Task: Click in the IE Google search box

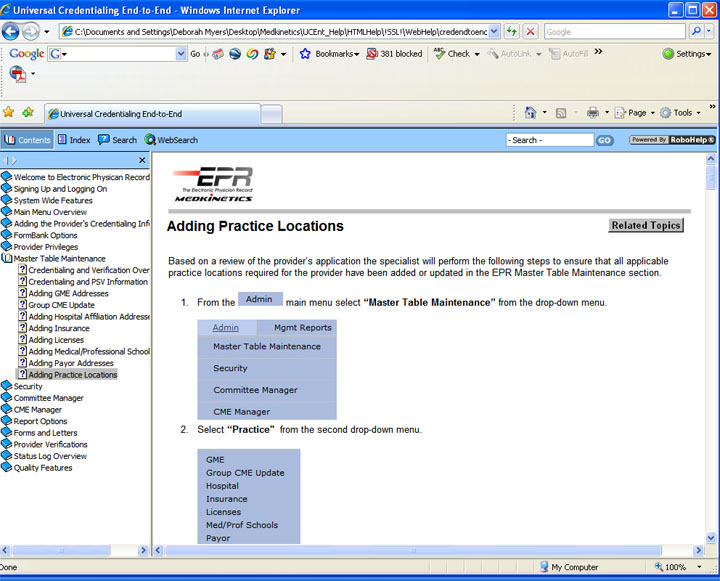Action: click(614, 32)
